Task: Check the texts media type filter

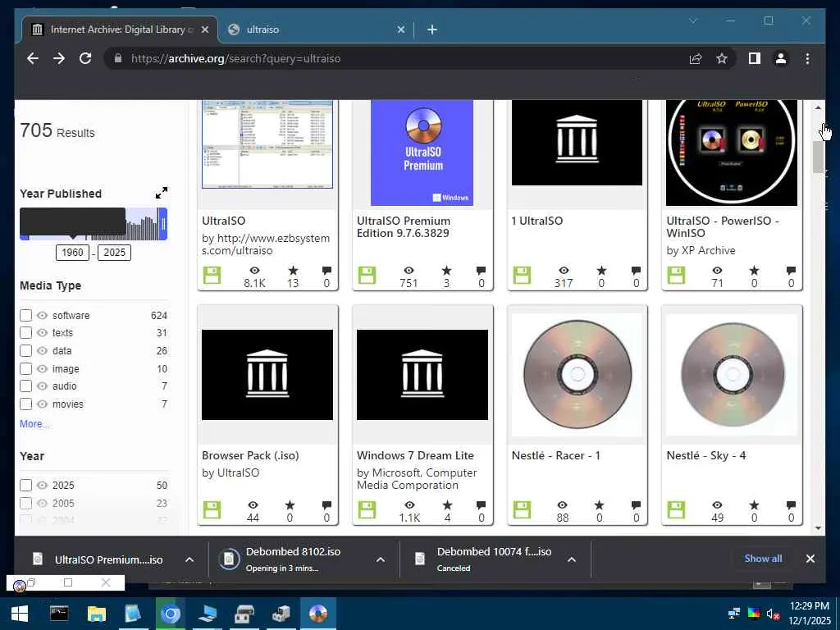Action: tap(25, 333)
